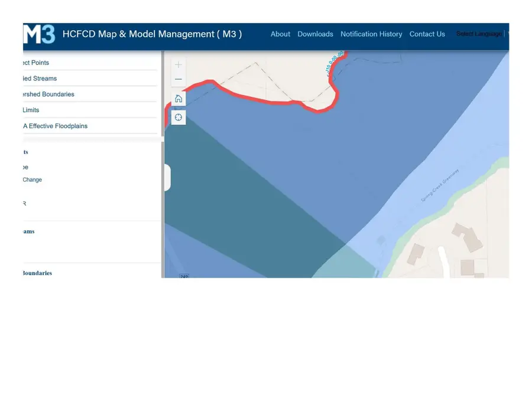
Task: Click the side panel vertical scrollbar
Action: 163,207
